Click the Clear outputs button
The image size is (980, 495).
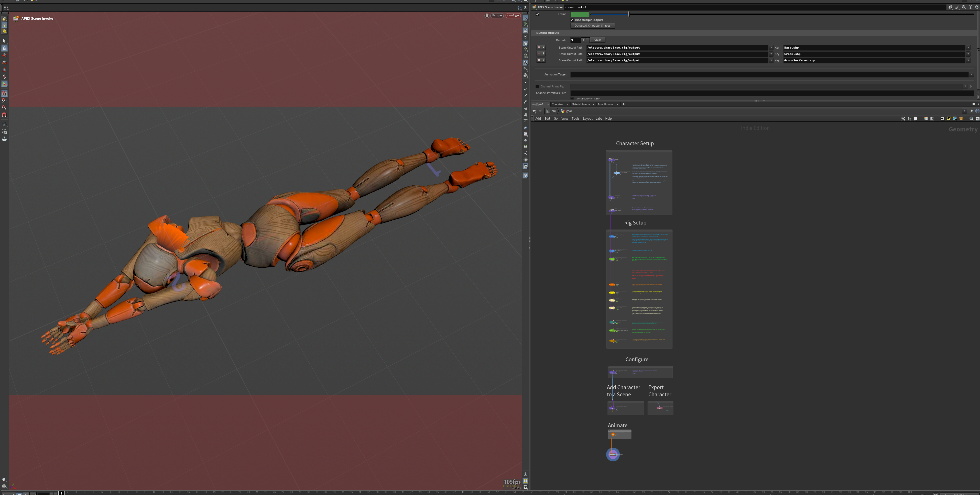point(598,40)
